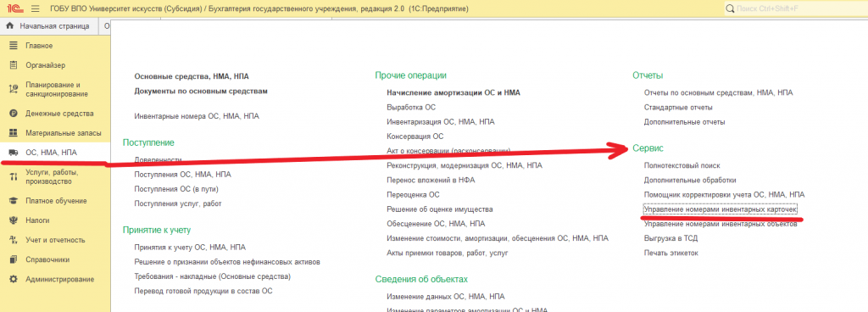Open Органайзер section icon
868x312 pixels.
14,65
